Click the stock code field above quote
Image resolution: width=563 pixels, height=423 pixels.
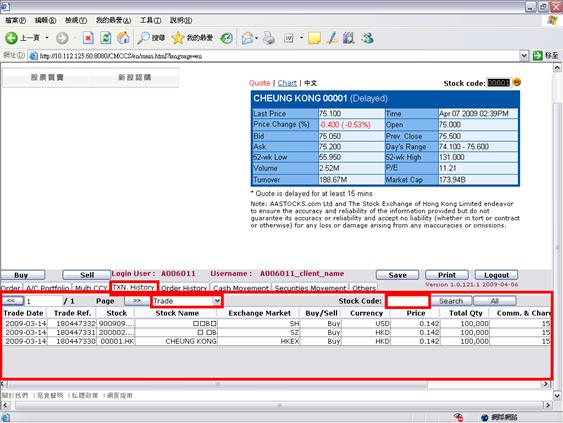tap(498, 83)
